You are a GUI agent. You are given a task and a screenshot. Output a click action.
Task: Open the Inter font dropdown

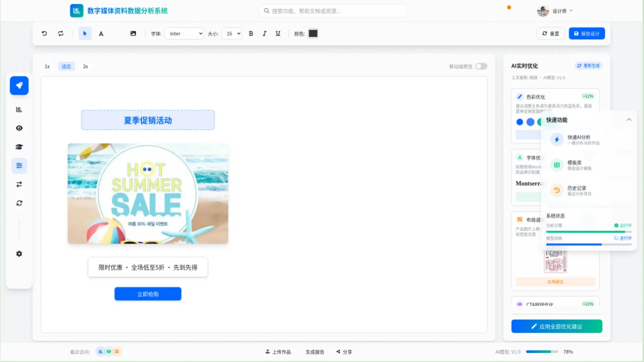click(184, 33)
